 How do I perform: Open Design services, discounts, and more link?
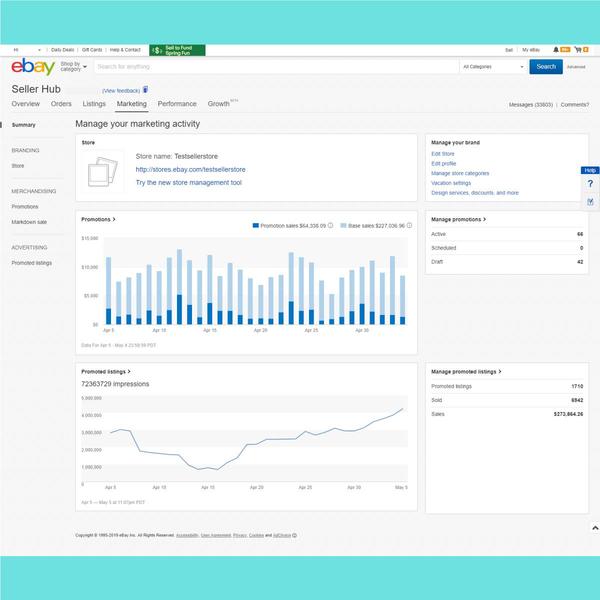point(475,193)
